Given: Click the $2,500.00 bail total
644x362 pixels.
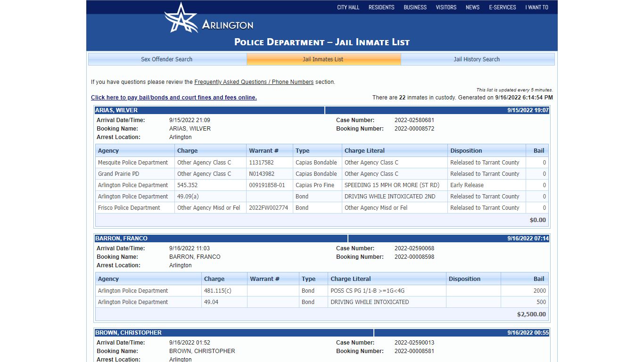Looking at the screenshot, I should tap(531, 314).
